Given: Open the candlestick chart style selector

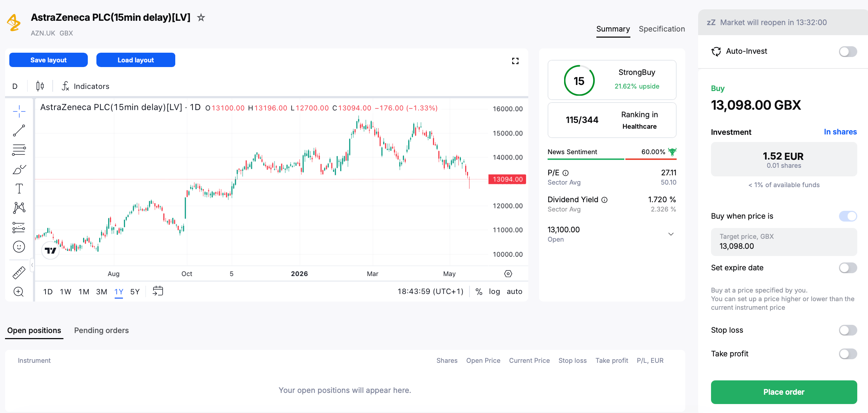Looking at the screenshot, I should point(40,86).
